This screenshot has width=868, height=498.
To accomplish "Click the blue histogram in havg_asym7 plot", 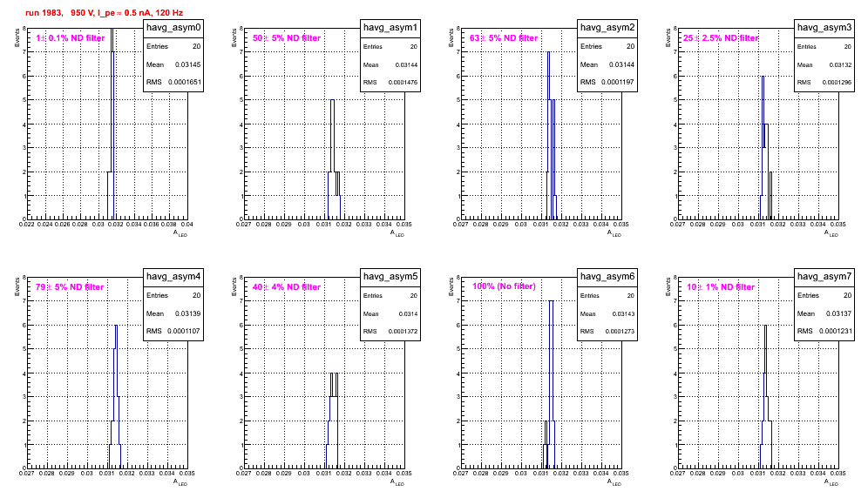I will (765, 399).
